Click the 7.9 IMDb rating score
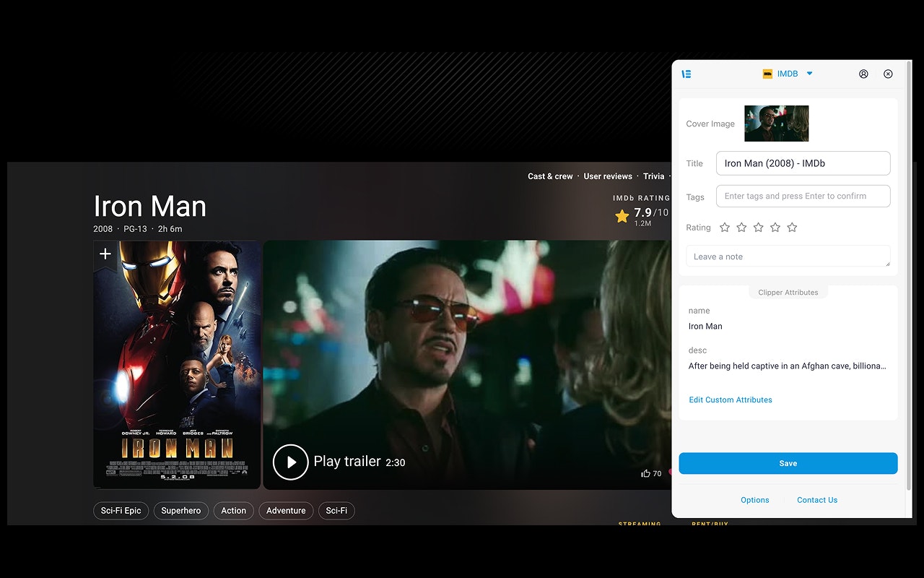Viewport: 924px width, 578px height. (642, 212)
